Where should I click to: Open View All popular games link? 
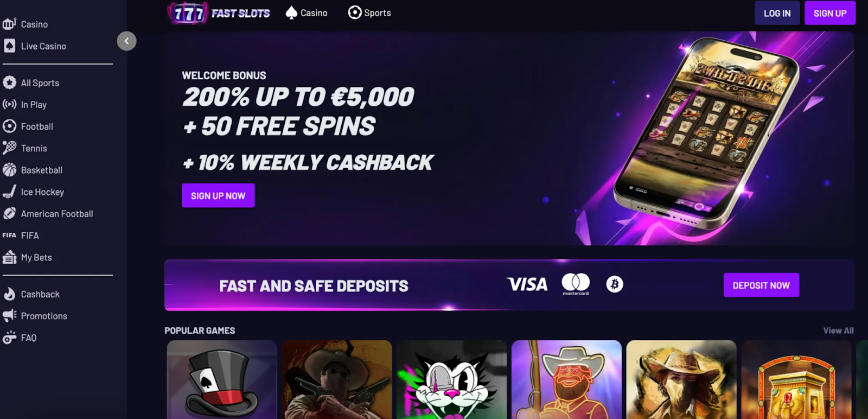[x=838, y=331]
